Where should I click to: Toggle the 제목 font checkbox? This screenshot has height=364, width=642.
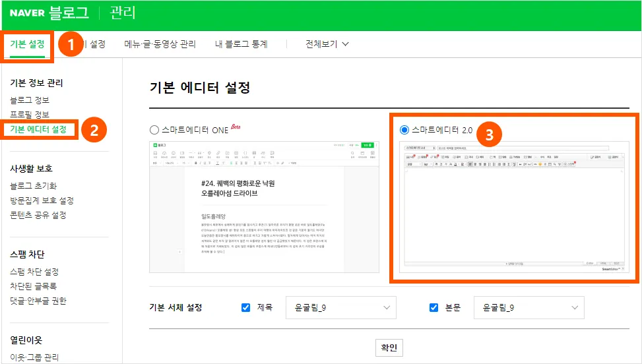(245, 307)
